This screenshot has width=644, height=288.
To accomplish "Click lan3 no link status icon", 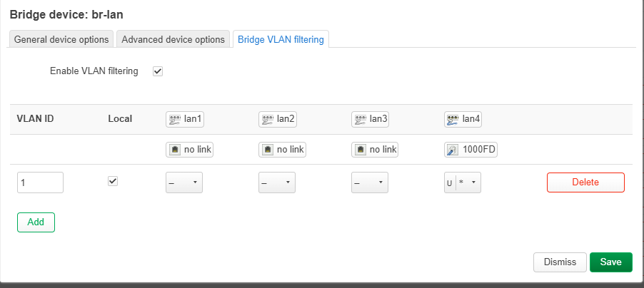I will [361, 150].
